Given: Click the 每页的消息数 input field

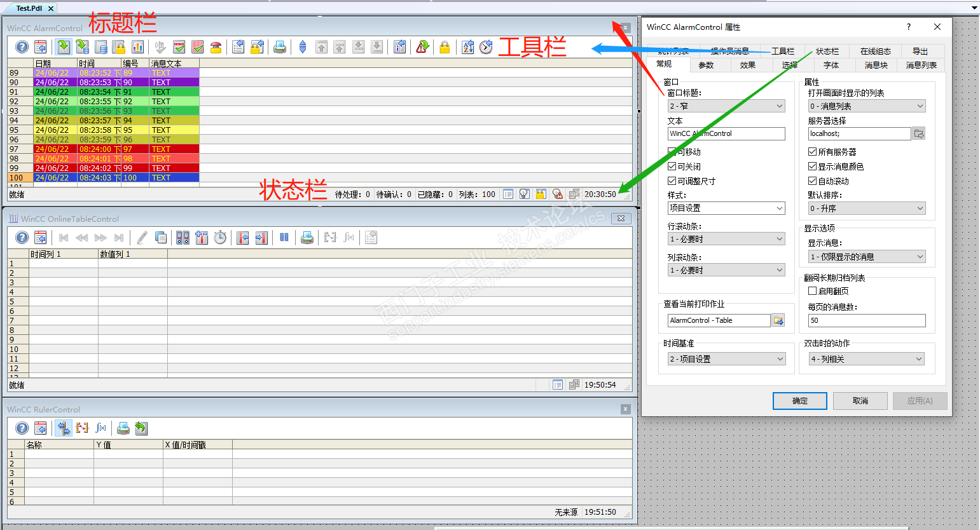Looking at the screenshot, I should point(867,320).
